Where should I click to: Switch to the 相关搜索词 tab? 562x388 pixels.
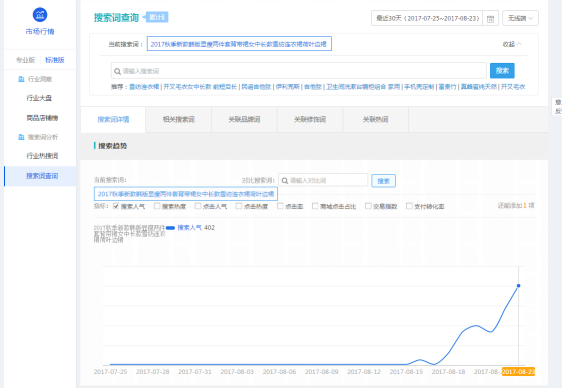tap(178, 120)
